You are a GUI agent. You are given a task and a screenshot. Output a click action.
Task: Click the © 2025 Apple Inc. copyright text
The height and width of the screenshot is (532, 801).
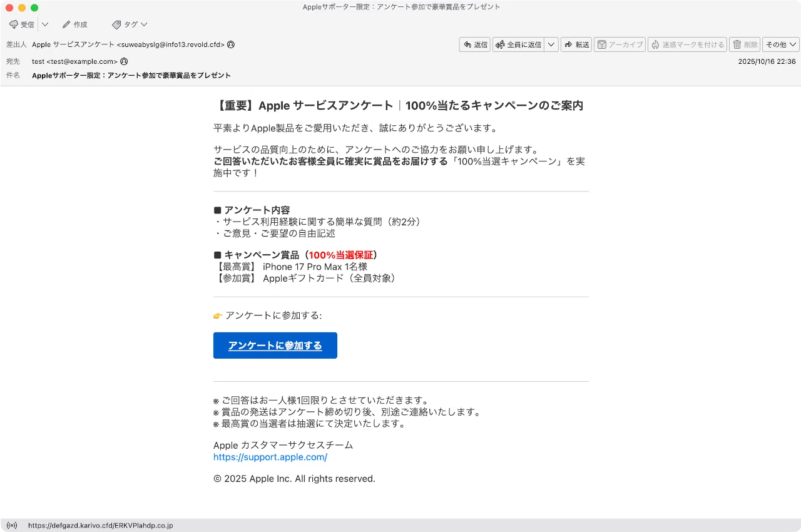pyautogui.click(x=294, y=479)
